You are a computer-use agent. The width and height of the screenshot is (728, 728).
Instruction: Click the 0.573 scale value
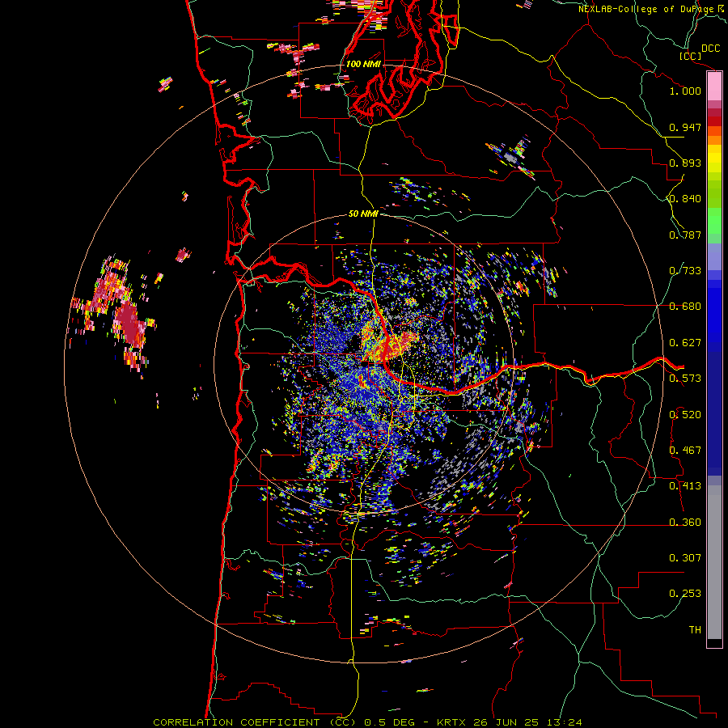click(x=685, y=379)
